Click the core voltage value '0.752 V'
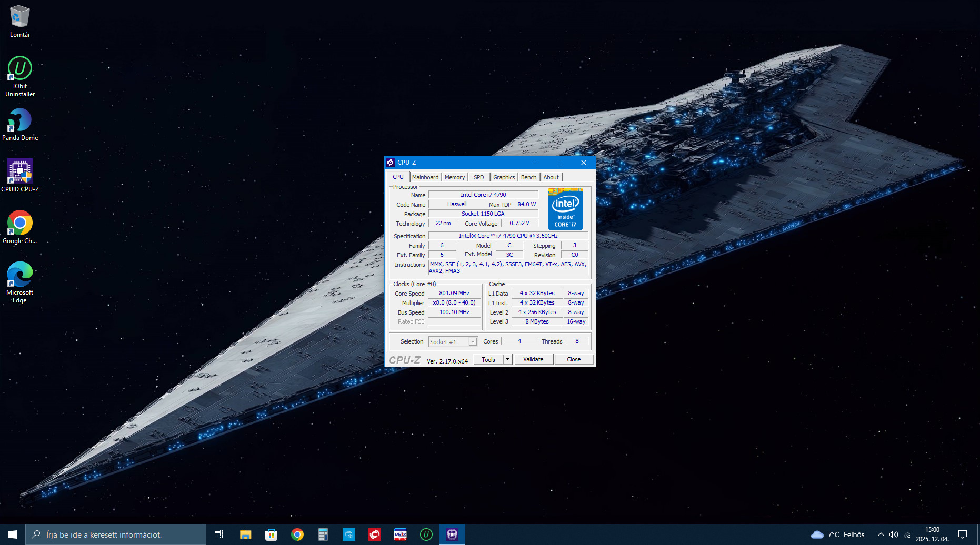Viewport: 980px width, 545px height. [x=519, y=223]
